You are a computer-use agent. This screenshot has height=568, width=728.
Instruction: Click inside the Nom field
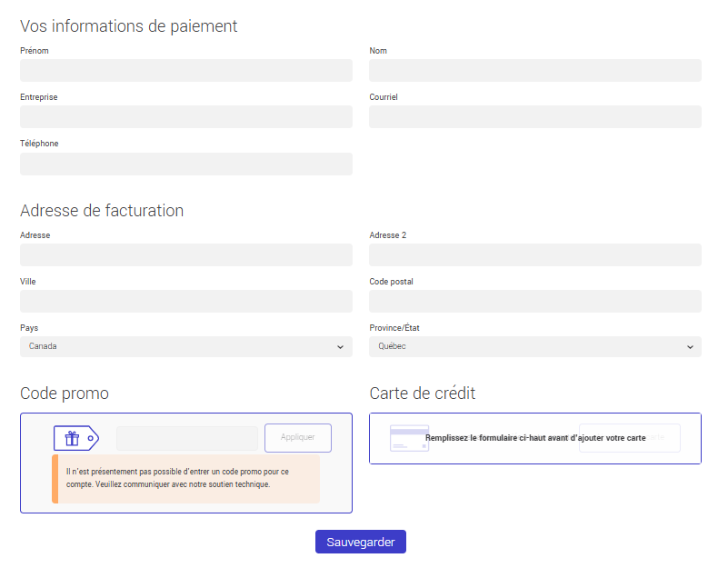point(534,70)
